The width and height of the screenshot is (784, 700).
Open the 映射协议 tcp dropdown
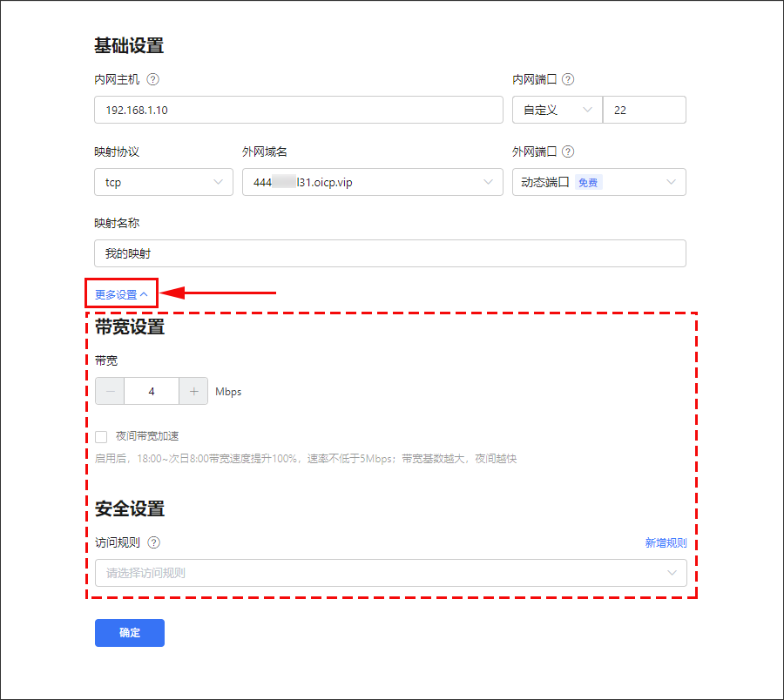[163, 182]
